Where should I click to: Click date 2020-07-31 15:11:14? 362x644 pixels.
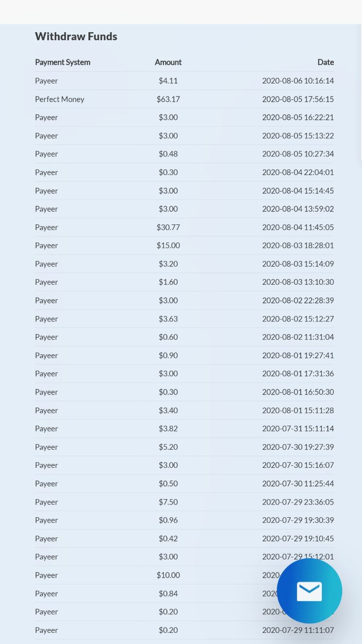coord(298,429)
